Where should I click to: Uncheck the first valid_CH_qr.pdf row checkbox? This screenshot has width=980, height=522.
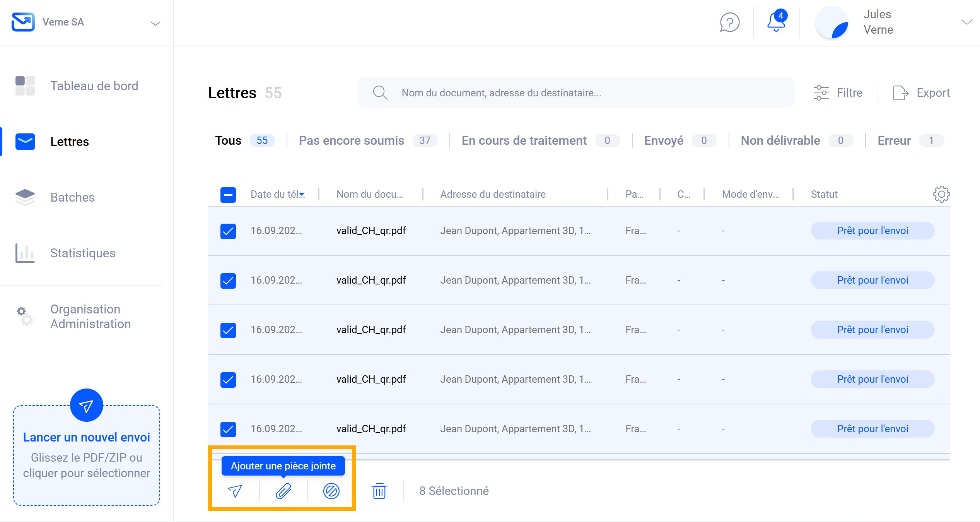coord(228,231)
